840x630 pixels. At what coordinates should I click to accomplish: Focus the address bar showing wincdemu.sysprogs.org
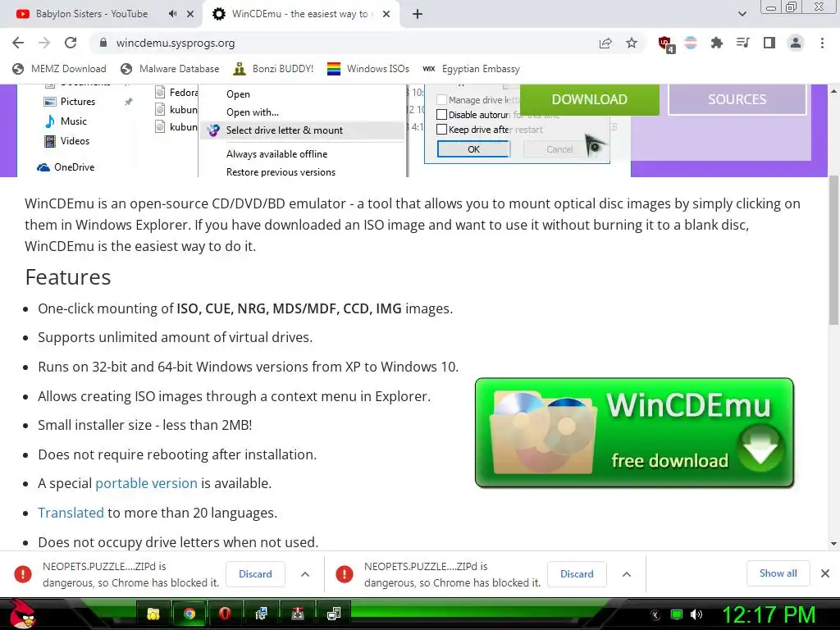[x=343, y=43]
